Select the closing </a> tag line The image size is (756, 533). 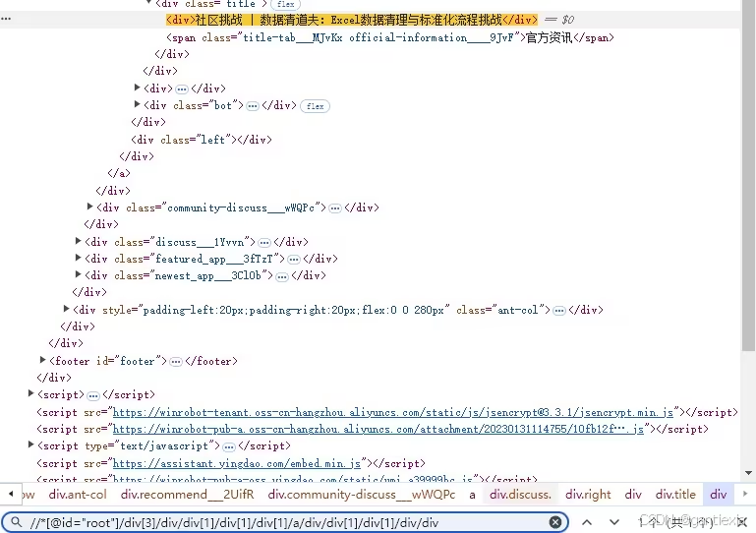click(x=119, y=174)
